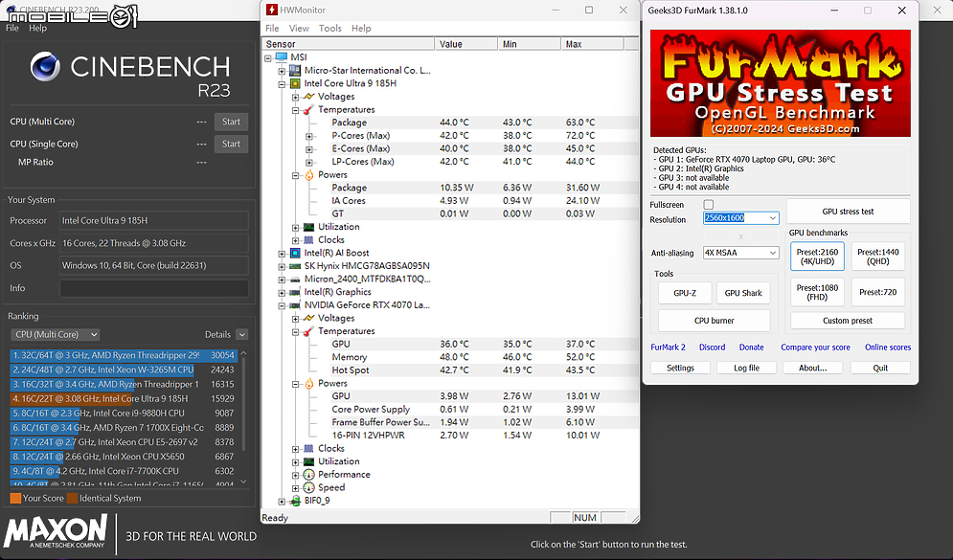The image size is (953, 560).
Task: Open the File menu in Cinebench
Action: click(12, 28)
